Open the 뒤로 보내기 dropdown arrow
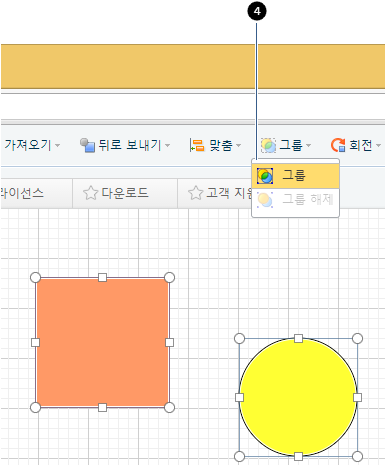The width and height of the screenshot is (386, 466). tap(168, 146)
